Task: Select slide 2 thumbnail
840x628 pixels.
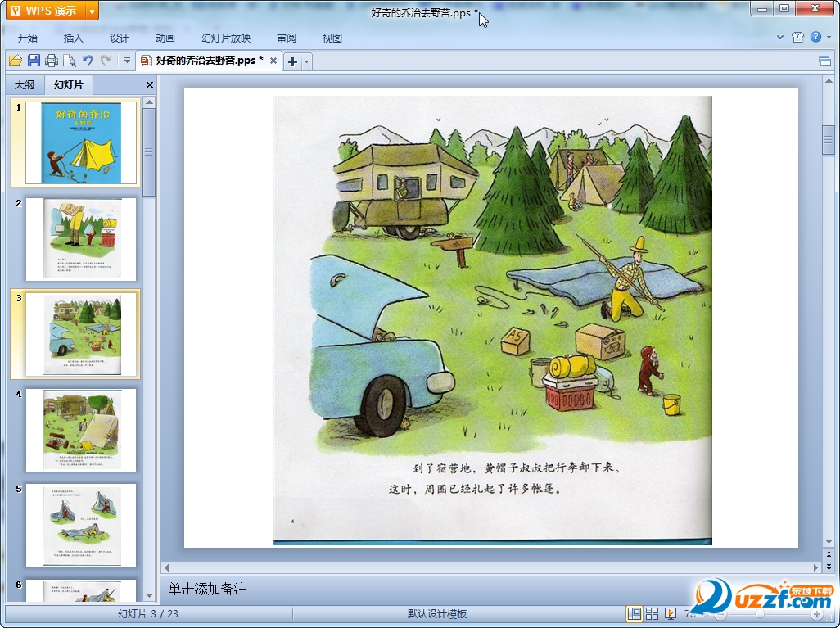Action: (81, 239)
